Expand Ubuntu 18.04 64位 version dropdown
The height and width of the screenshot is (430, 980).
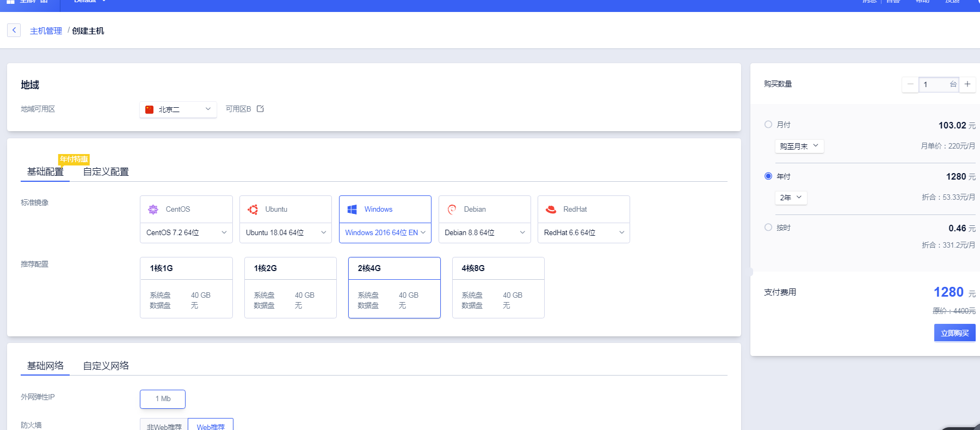[286, 233]
